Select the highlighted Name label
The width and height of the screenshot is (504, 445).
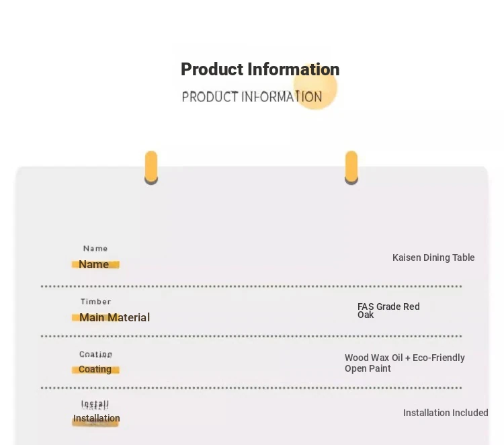click(x=95, y=264)
